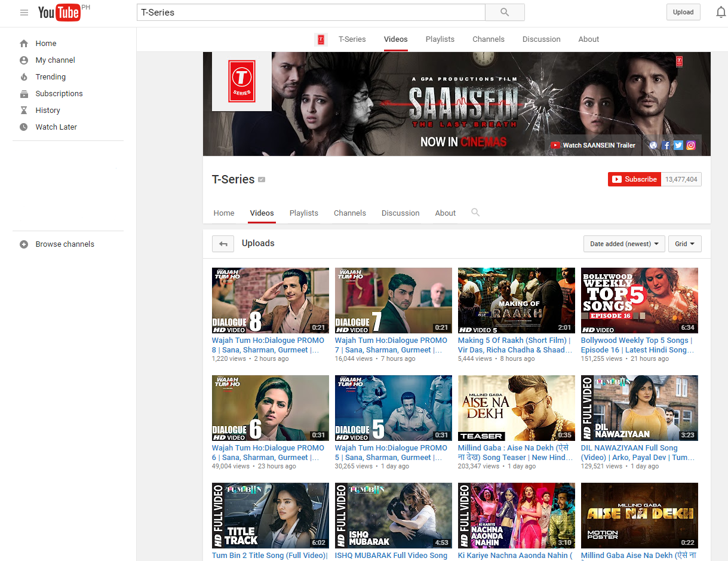Open the Date added (newest) sort dropdown
The width and height of the screenshot is (728, 561).
624,244
